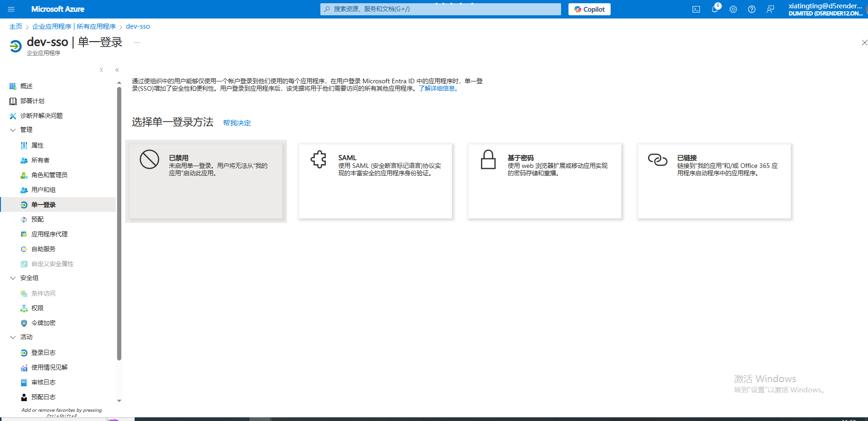Close the dev-sso blade
The image size is (868, 421).
(864, 43)
